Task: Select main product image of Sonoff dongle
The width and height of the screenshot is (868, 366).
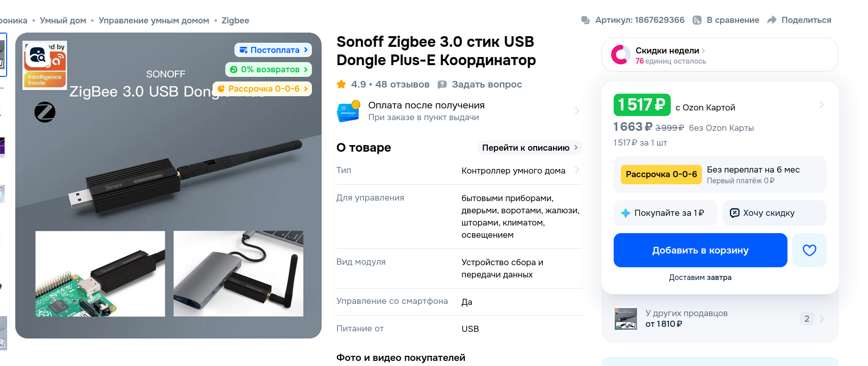Action: tap(168, 185)
